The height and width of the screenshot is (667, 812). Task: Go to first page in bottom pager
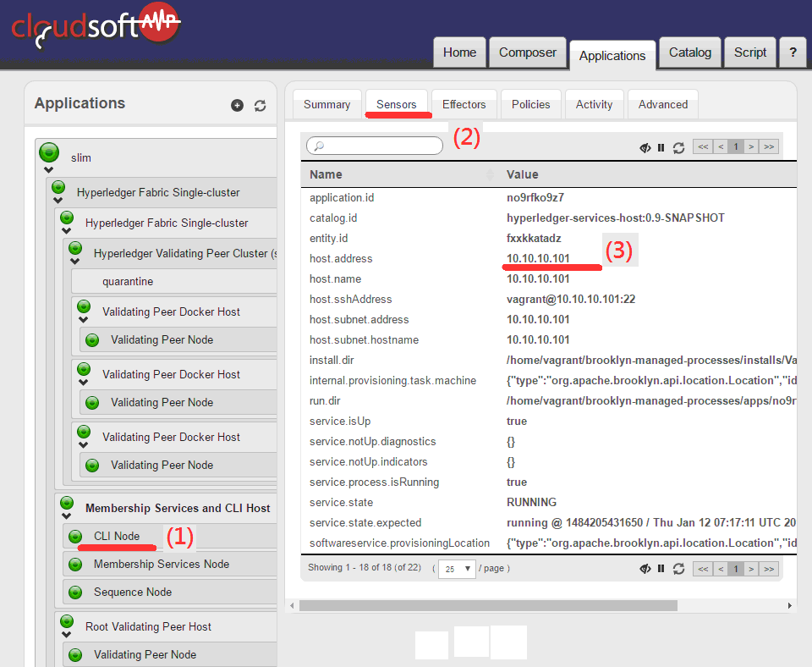click(703, 569)
